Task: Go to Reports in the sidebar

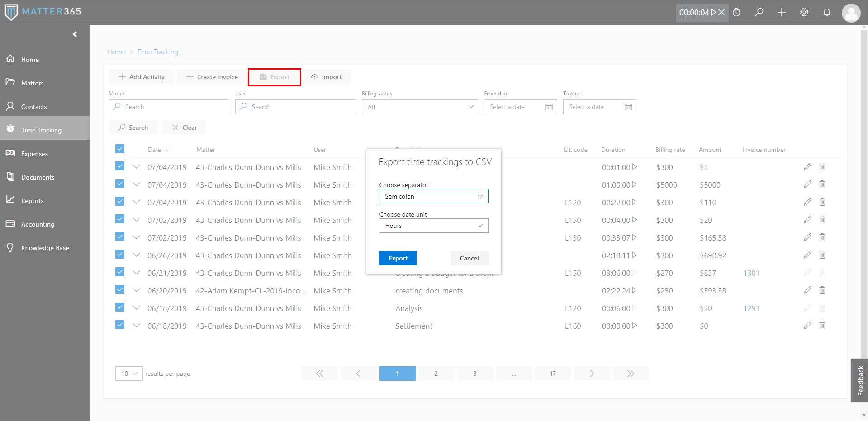Action: pos(32,201)
